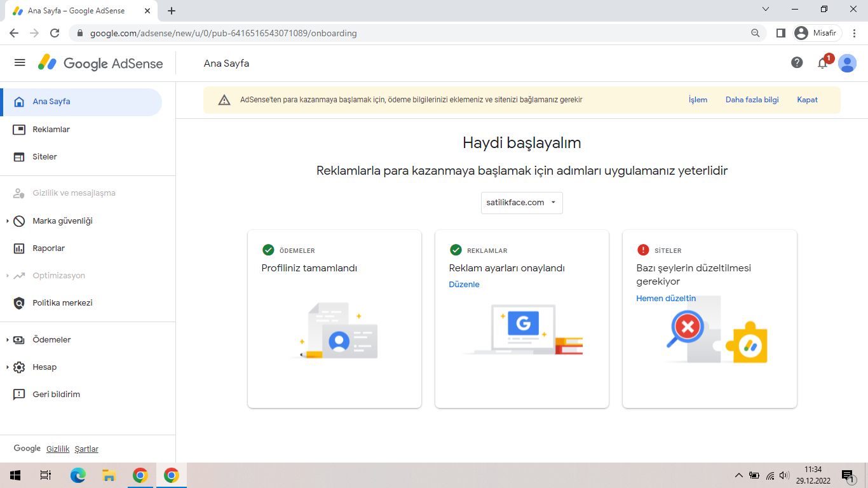The height and width of the screenshot is (488, 868).
Task: Click the Profiliniz tamamlandı text
Action: click(309, 268)
